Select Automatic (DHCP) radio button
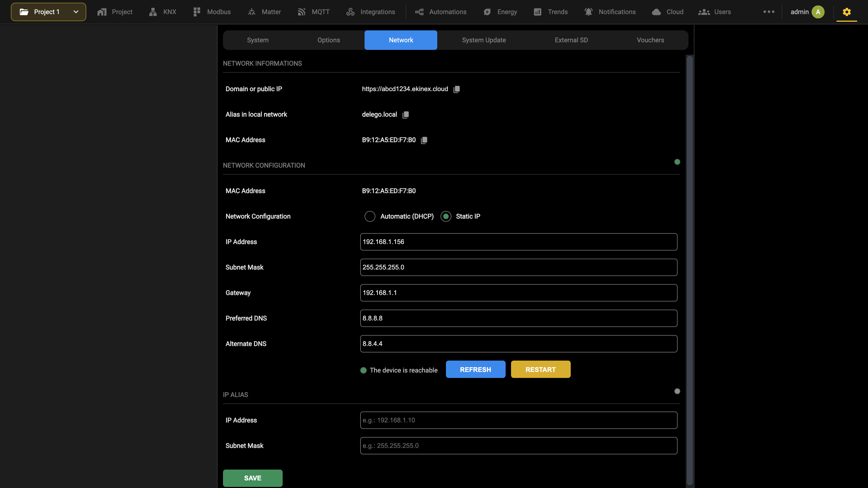Image resolution: width=868 pixels, height=488 pixels. (370, 216)
